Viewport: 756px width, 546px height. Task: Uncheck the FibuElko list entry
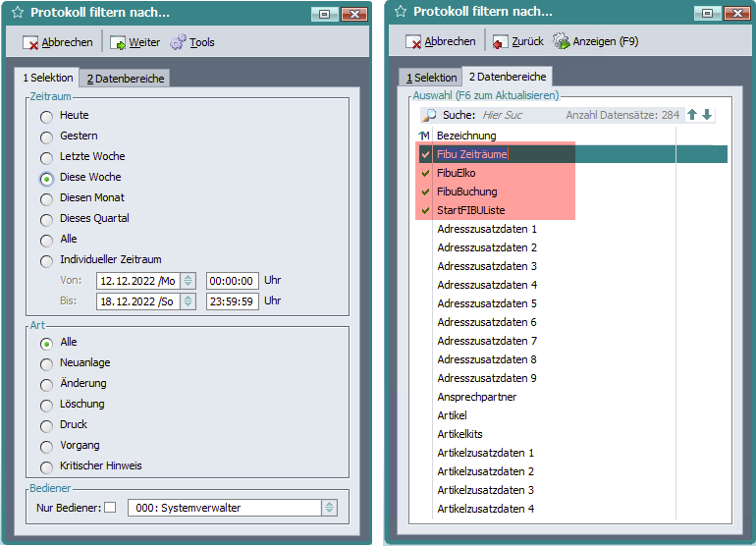(425, 173)
